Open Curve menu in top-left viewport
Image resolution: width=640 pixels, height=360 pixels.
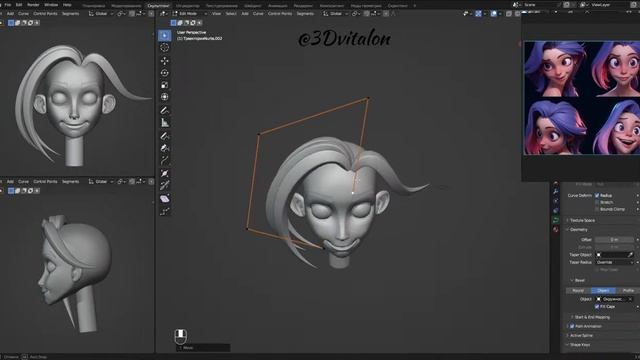pos(23,13)
